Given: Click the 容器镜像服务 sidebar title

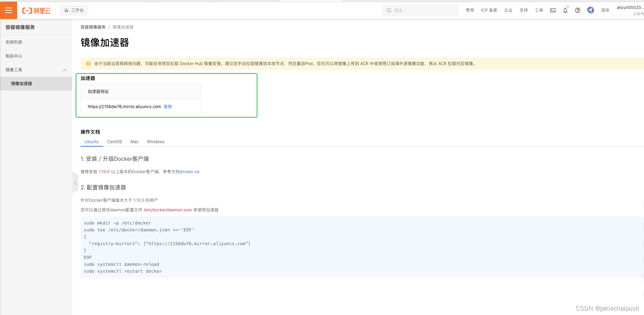Looking at the screenshot, I should click(20, 27).
